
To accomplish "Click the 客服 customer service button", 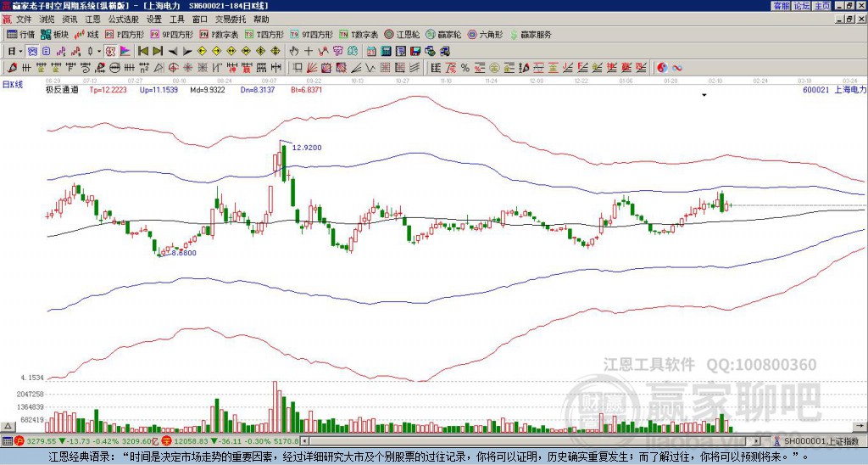I will click(x=781, y=5).
